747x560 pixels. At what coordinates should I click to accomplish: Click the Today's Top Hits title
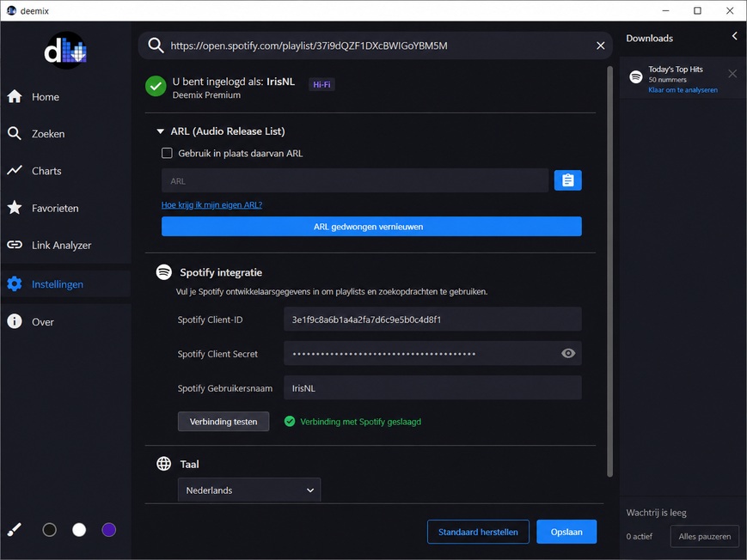click(x=676, y=69)
